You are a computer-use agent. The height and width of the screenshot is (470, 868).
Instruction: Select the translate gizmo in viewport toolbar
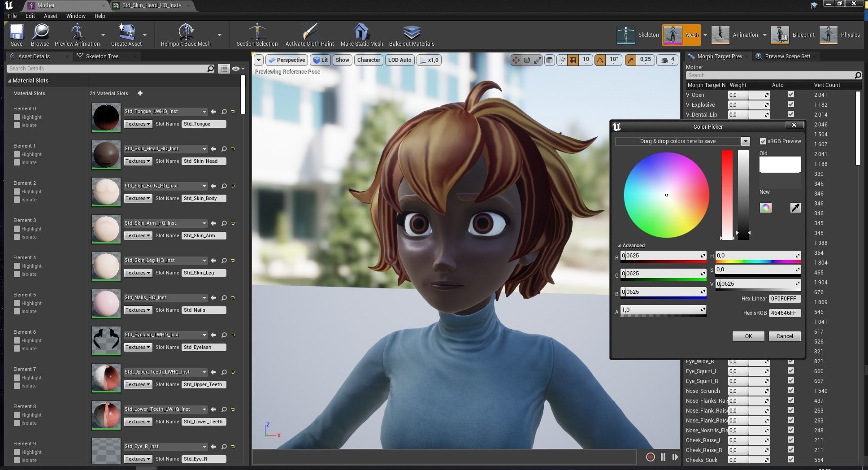click(x=516, y=60)
